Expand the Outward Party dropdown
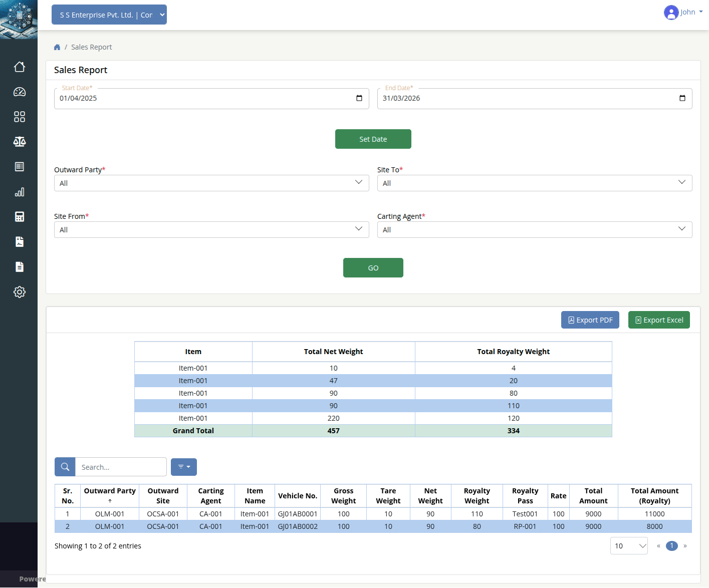Image resolution: width=709 pixels, height=588 pixels. pyautogui.click(x=211, y=183)
